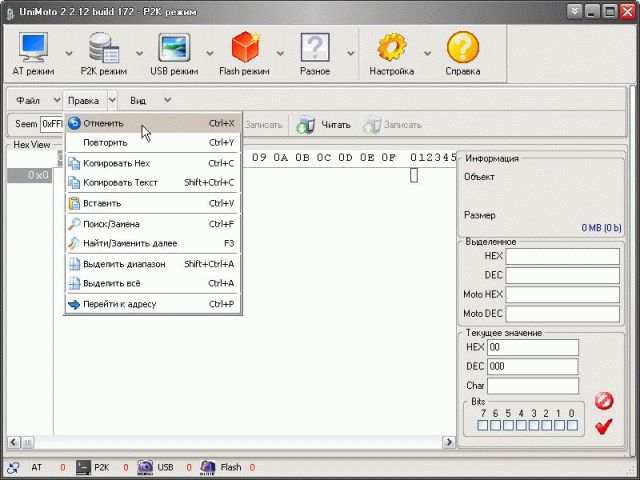Toggle bit 4 checkbox
This screenshot has width=640, height=480.
tap(521, 425)
